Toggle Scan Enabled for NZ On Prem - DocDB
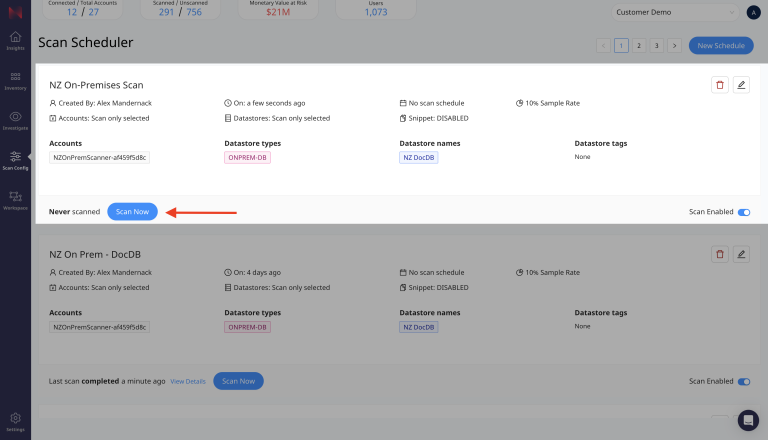Screen dimensions: 768x440 (x=743, y=381)
